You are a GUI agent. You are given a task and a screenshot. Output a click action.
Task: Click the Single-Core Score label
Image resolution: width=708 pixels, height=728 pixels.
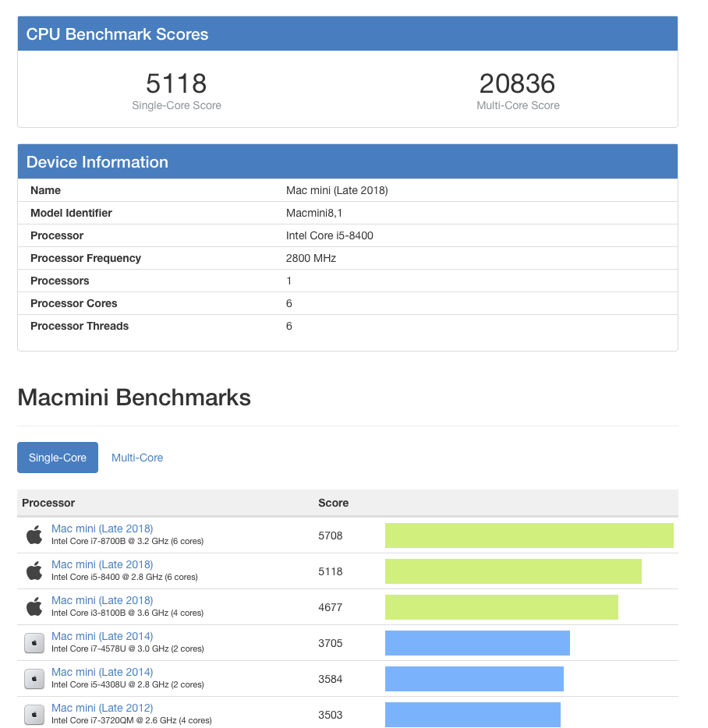[176, 105]
